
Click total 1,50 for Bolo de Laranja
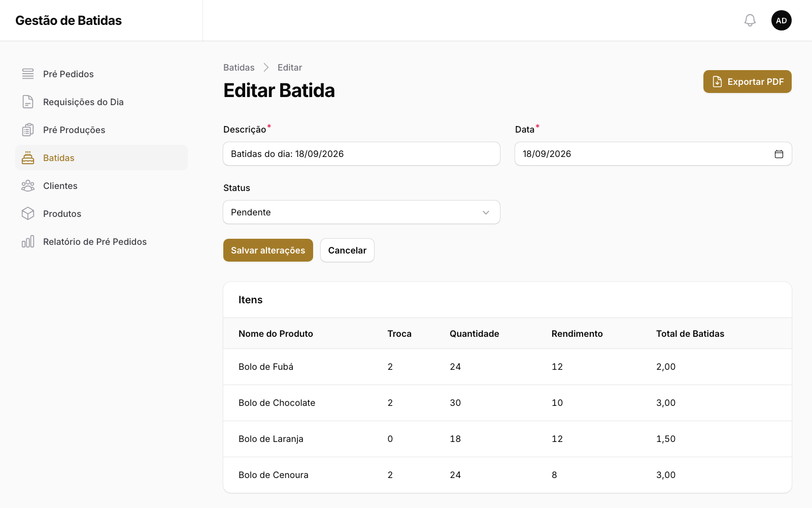coord(666,439)
